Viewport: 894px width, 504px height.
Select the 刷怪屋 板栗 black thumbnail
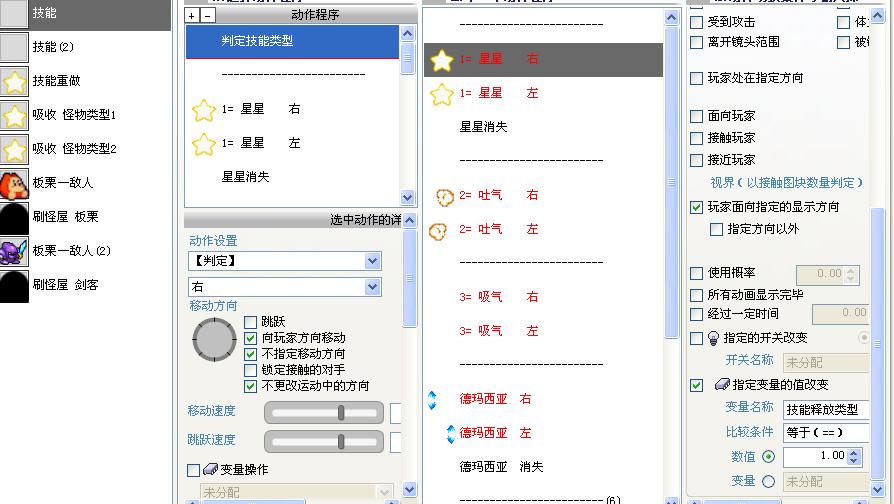click(x=14, y=217)
